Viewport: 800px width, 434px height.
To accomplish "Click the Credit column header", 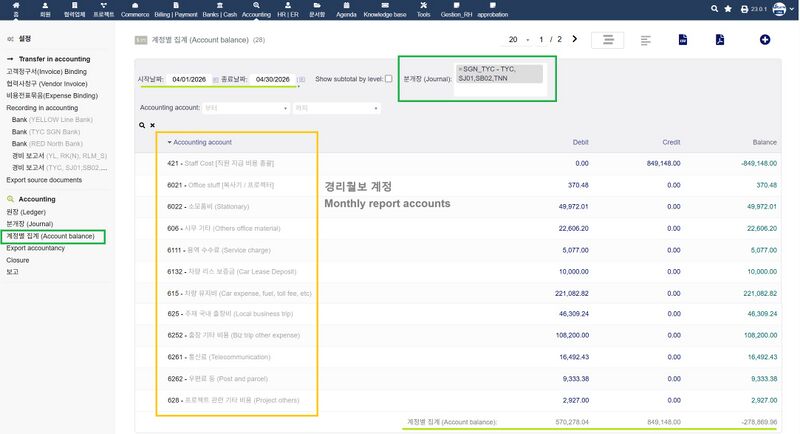I will pos(671,142).
